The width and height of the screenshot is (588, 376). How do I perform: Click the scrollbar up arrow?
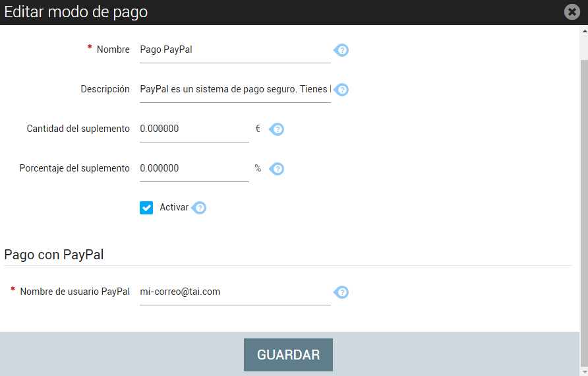coord(584,32)
